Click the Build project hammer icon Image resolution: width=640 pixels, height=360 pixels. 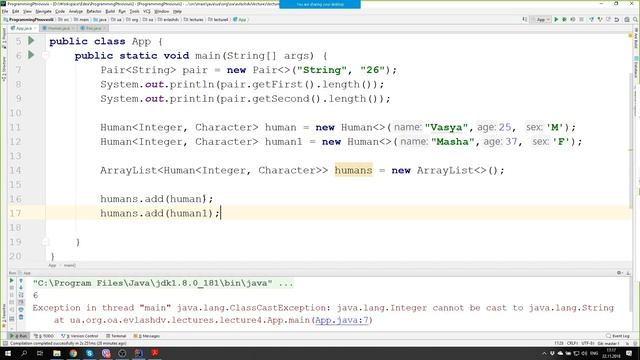coord(524,19)
